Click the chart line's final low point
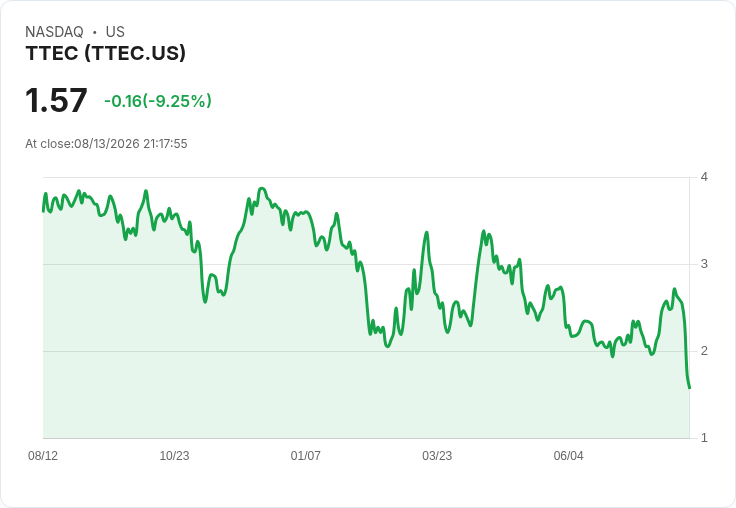The image size is (736, 508). coord(689,387)
